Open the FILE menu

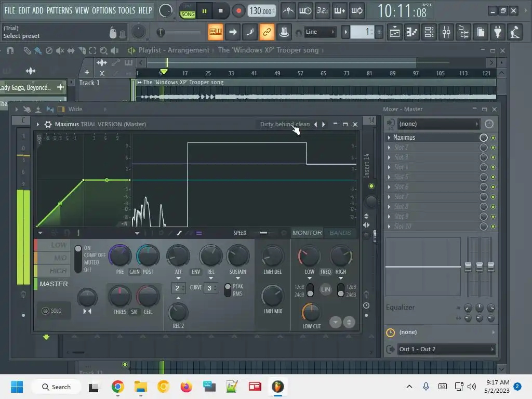pos(10,10)
